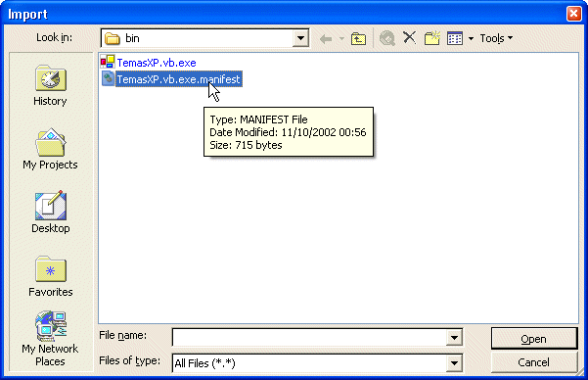Select the TemasXP.vb.exe file
This screenshot has width=588, height=380.
[157, 63]
